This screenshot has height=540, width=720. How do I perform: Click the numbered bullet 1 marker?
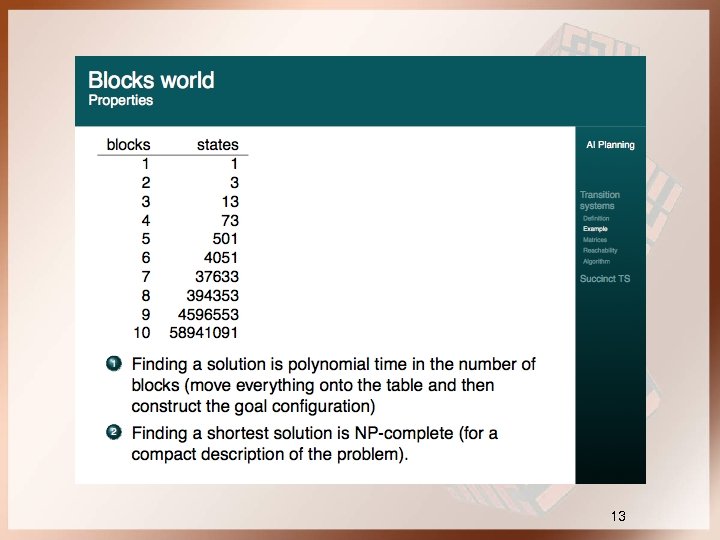113,364
